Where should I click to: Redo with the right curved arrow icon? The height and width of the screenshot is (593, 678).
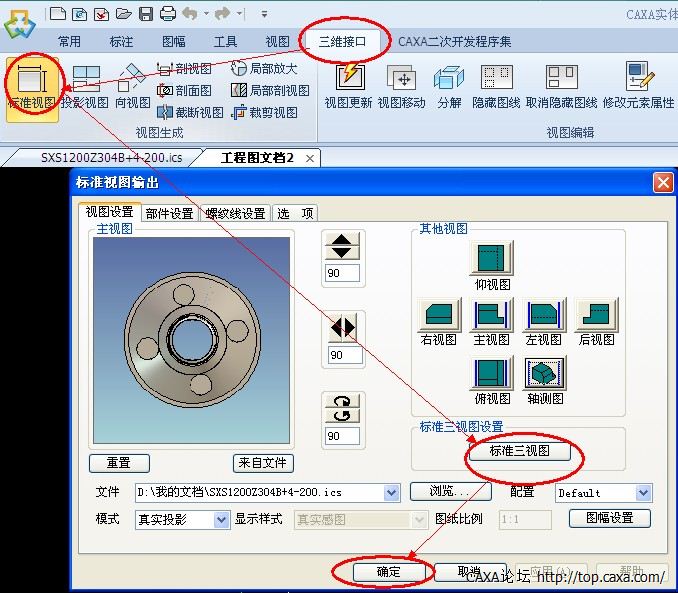[222, 14]
